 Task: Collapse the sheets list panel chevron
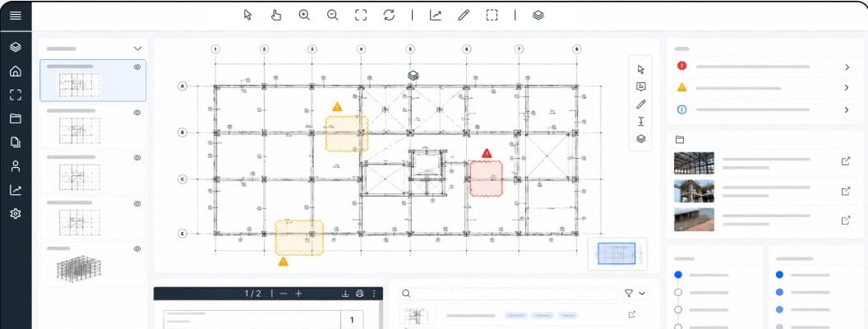pos(138,49)
